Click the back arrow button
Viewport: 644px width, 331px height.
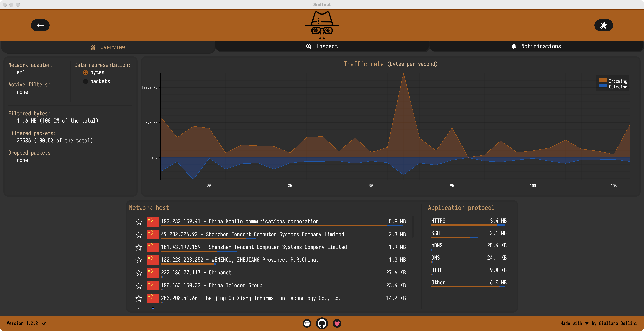coord(40,25)
